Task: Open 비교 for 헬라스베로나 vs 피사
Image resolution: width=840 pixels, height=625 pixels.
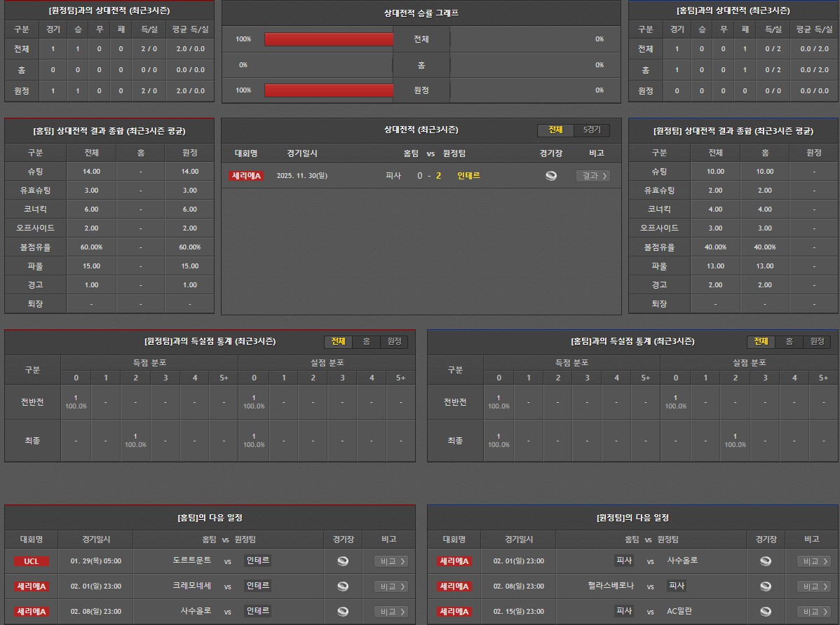Action: coord(813,586)
